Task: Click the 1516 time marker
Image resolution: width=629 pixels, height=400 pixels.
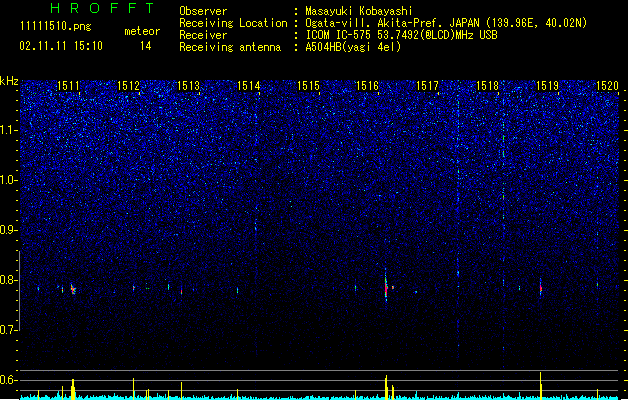Action: click(x=367, y=86)
